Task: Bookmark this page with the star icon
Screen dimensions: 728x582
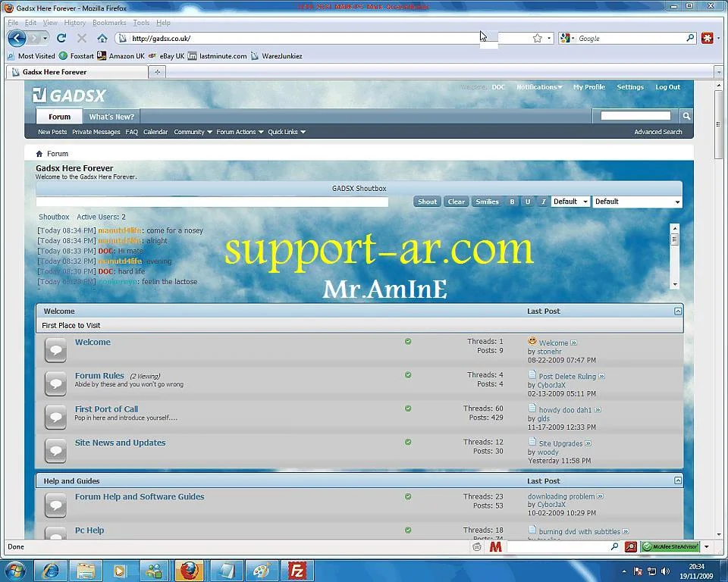Action: pyautogui.click(x=537, y=38)
